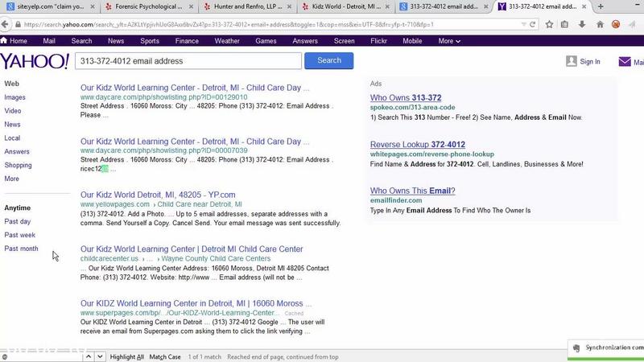
Task: Toggle Highlight All in find bar
Action: [x=127, y=356]
